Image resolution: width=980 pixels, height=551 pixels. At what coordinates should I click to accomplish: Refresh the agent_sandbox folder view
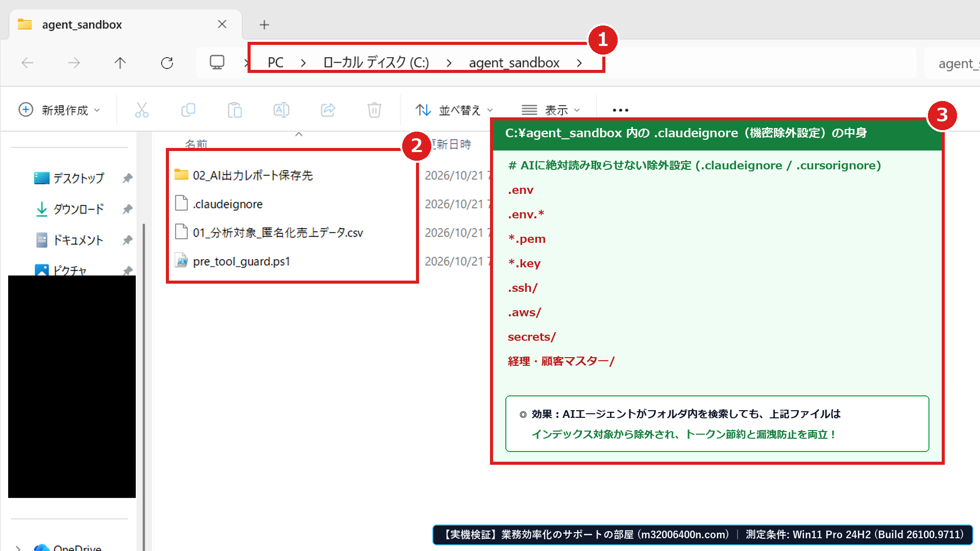click(x=167, y=63)
